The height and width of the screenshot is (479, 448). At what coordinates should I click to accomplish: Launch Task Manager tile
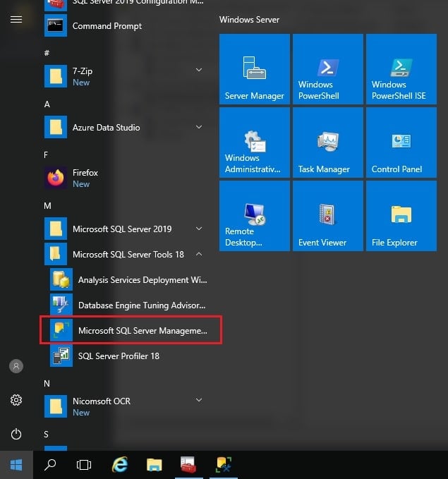pyautogui.click(x=327, y=143)
